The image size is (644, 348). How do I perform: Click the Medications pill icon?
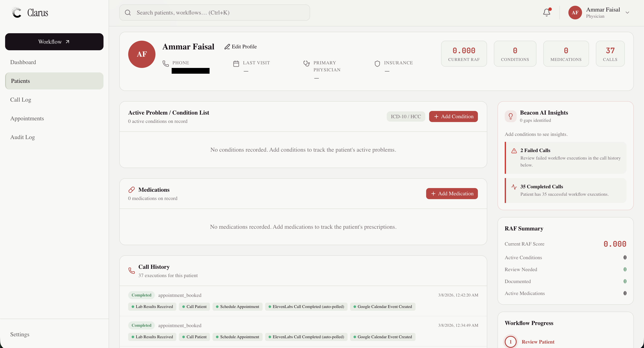(131, 190)
